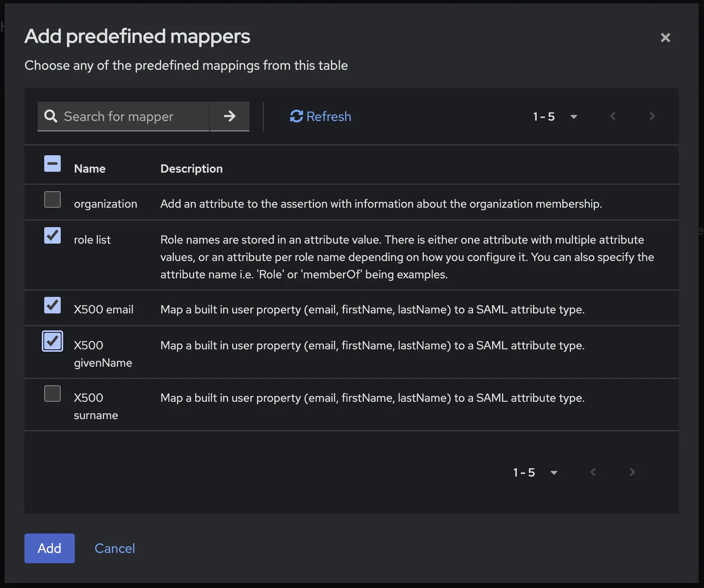Click the X500 surname row description
The height and width of the screenshot is (588, 704).
click(372, 398)
